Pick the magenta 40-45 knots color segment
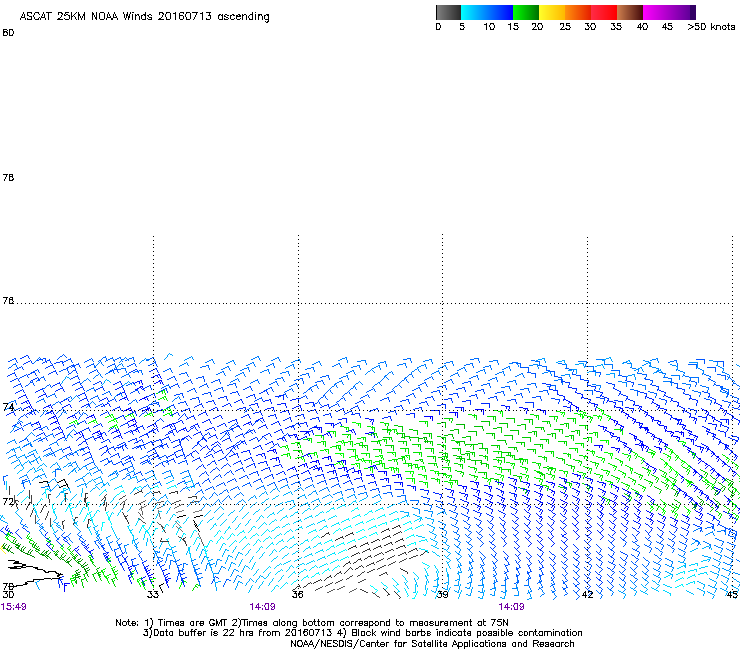 [656, 12]
